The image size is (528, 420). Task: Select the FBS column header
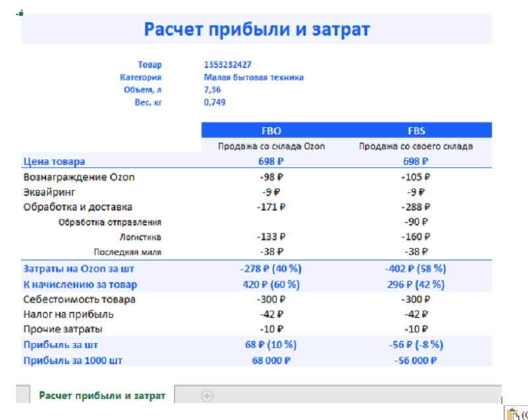(416, 131)
